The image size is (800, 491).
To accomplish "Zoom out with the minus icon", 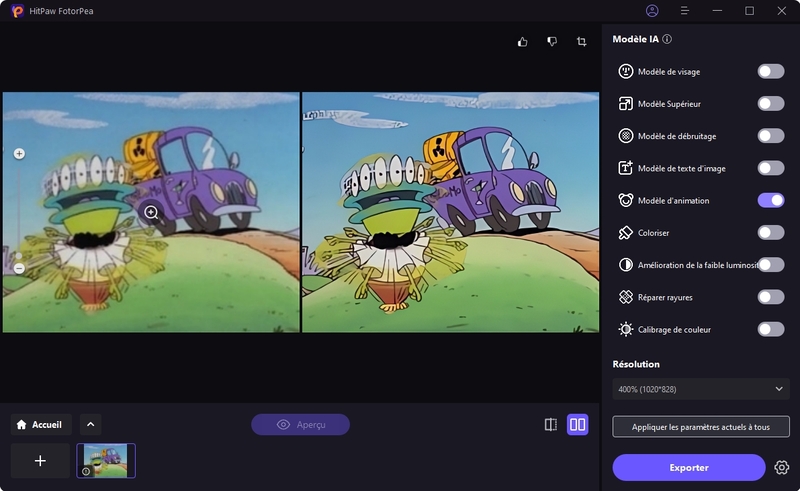I will pyautogui.click(x=19, y=268).
